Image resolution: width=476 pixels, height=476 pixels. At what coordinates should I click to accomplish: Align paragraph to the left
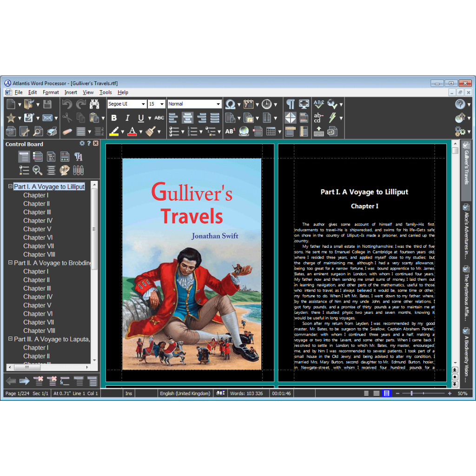pyautogui.click(x=173, y=118)
